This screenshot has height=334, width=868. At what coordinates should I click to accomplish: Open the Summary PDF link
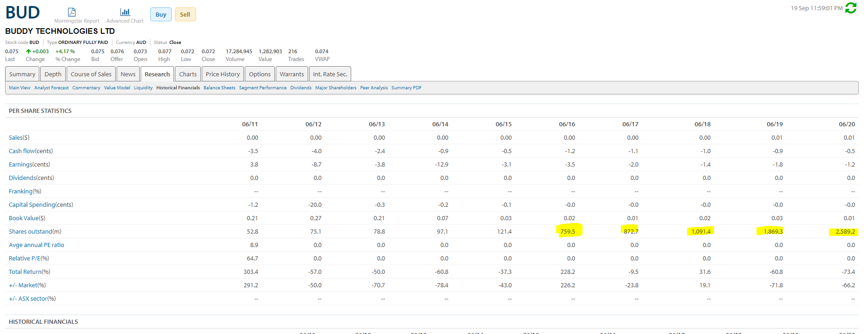[x=406, y=87]
